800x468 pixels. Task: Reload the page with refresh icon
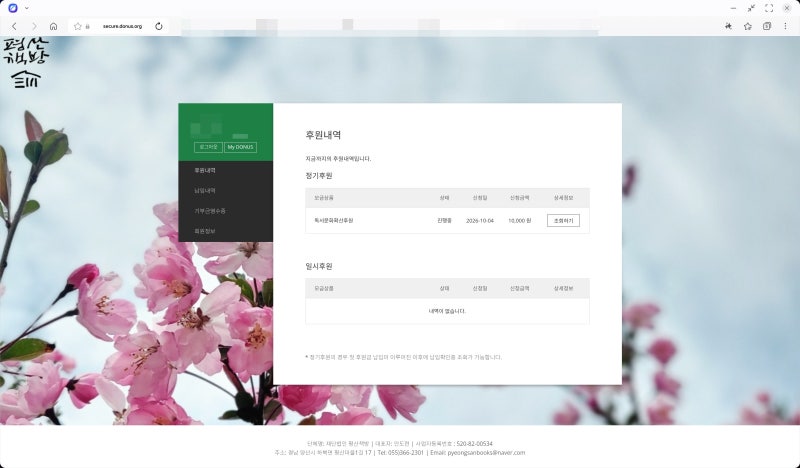159,26
